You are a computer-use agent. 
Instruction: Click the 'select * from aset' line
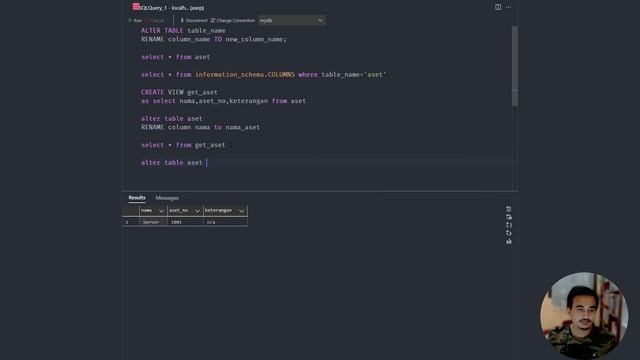click(176, 57)
